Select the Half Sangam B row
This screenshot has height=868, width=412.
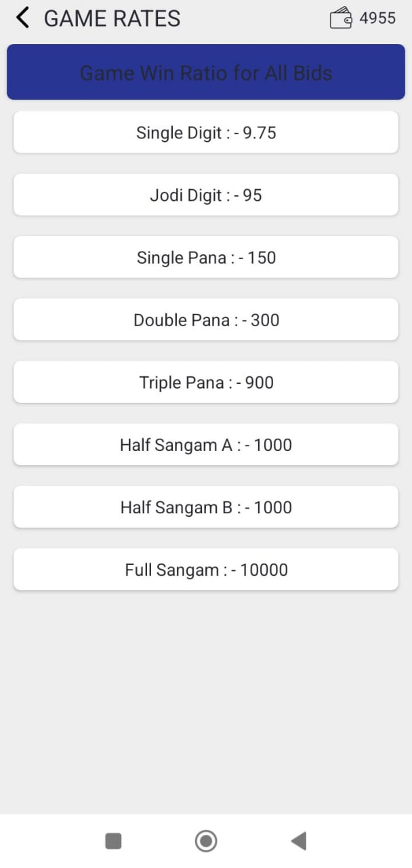[x=206, y=507]
